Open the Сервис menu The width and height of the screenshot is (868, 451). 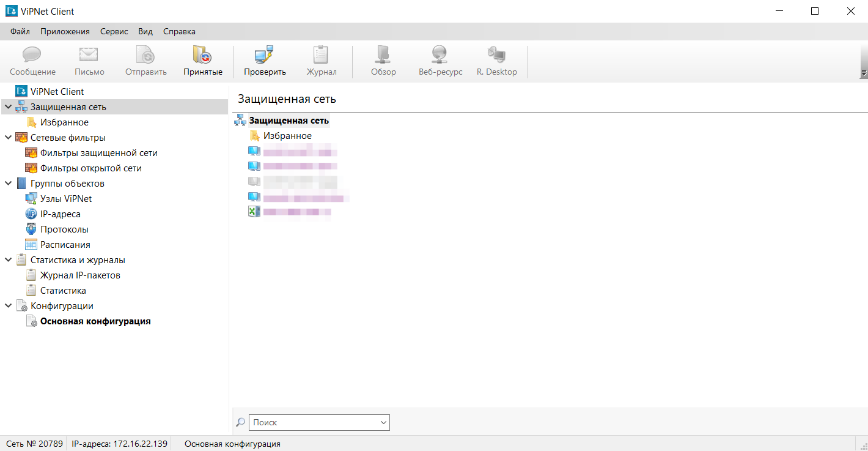pos(114,31)
